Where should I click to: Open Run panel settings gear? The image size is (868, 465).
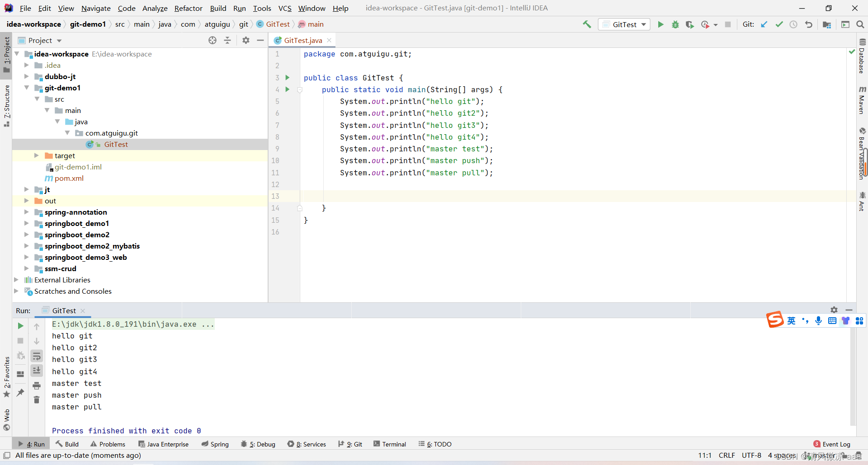pos(834,310)
